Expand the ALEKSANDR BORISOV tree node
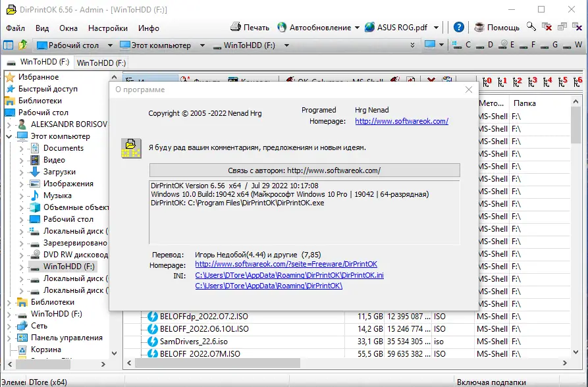This screenshot has width=588, height=387. [x=9, y=124]
